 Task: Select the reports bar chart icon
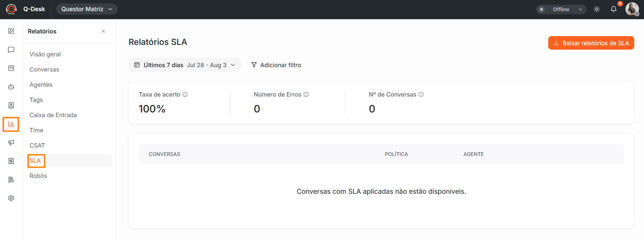11,124
